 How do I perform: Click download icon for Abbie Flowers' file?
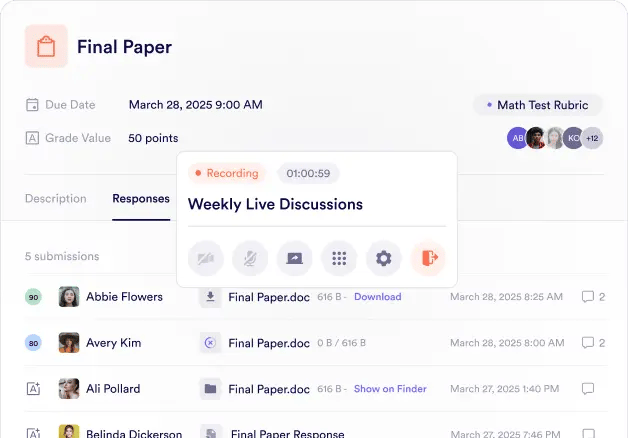pyautogui.click(x=210, y=297)
